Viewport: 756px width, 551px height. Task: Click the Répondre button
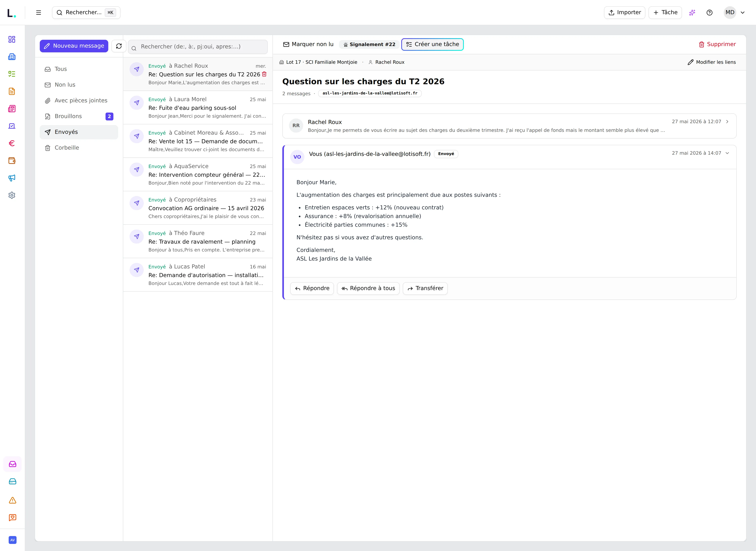pos(312,288)
